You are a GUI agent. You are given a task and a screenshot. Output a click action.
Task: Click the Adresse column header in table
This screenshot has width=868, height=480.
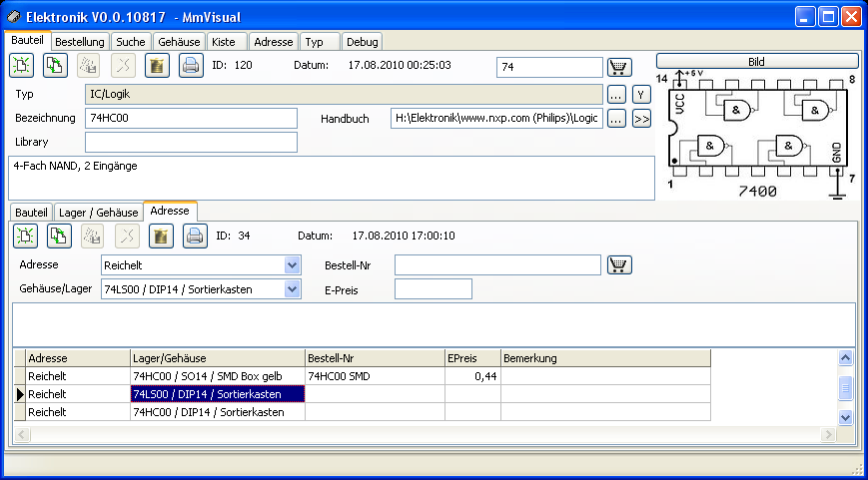point(78,358)
